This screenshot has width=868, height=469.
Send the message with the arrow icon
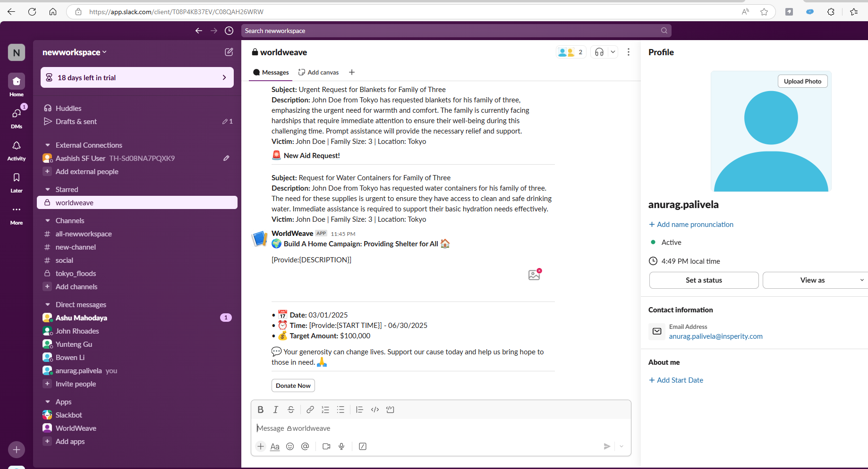coord(607,446)
